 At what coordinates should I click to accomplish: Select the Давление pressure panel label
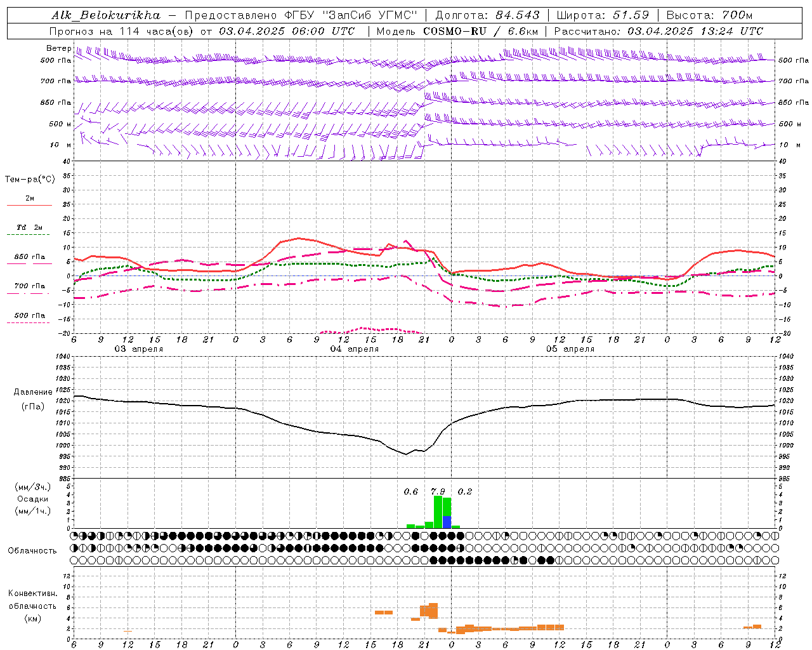pos(32,392)
